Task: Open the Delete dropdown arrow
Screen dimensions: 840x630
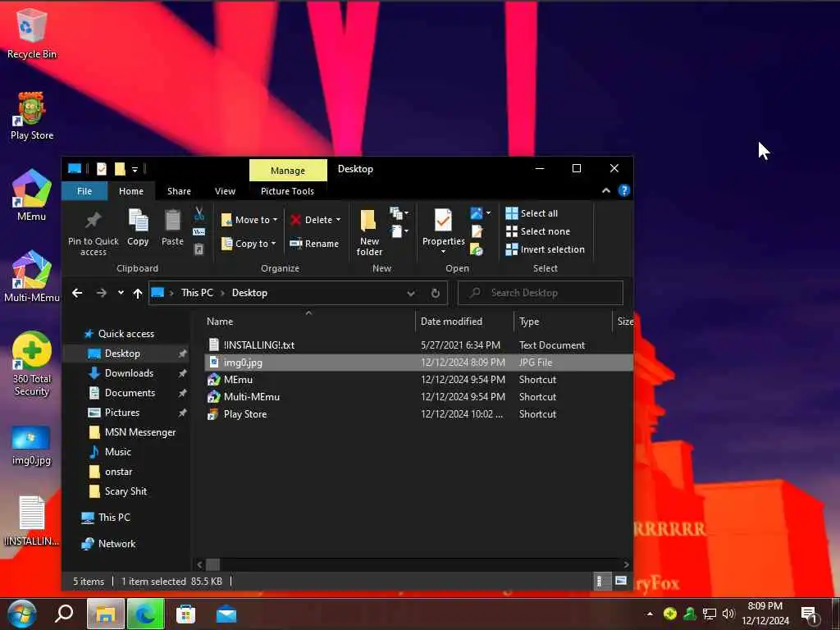Action: tap(338, 220)
